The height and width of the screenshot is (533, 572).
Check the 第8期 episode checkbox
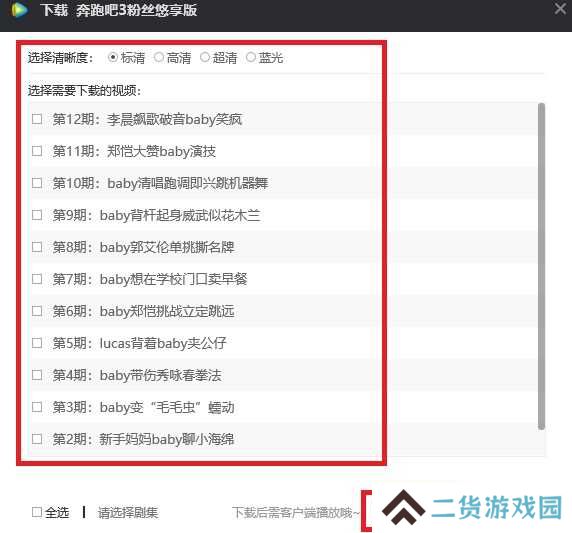pyautogui.click(x=37, y=247)
